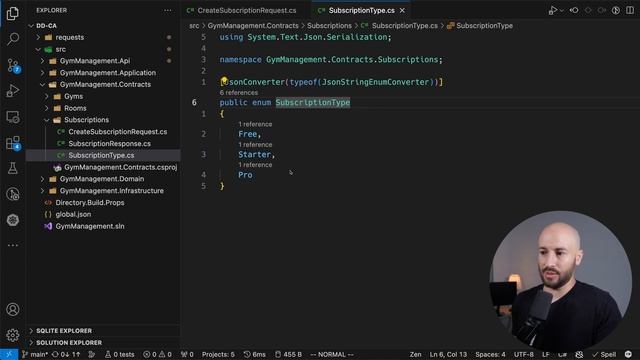Click the 6 references code lens

click(239, 93)
